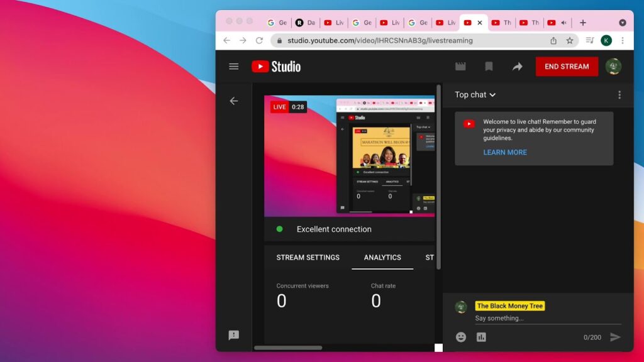
Task: Select the Analytics tab
Action: click(382, 258)
